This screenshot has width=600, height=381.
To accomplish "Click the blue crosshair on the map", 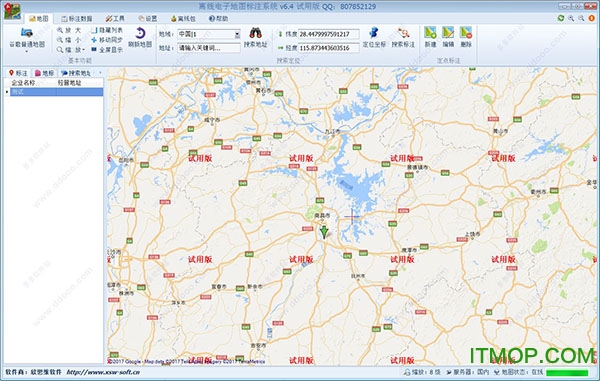I will 352,217.
